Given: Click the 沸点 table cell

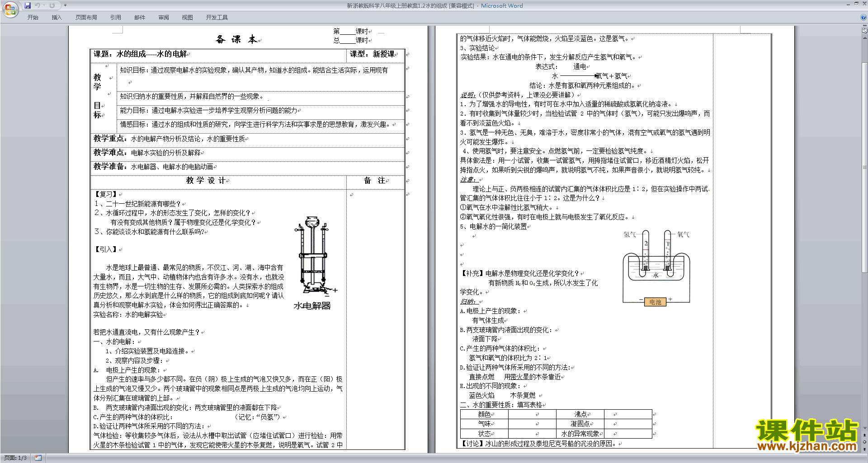Looking at the screenshot, I should [x=580, y=414].
